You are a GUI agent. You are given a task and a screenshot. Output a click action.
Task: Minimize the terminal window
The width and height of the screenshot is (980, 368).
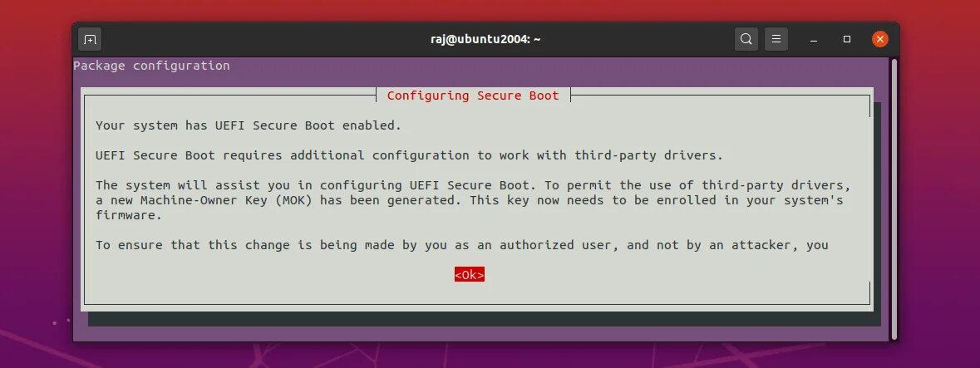pyautogui.click(x=814, y=39)
